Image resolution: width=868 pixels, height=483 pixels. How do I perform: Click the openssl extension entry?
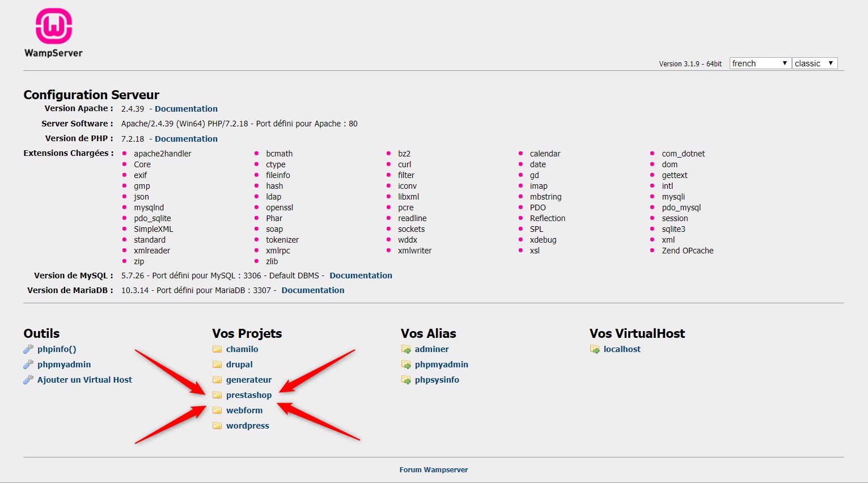pos(280,207)
